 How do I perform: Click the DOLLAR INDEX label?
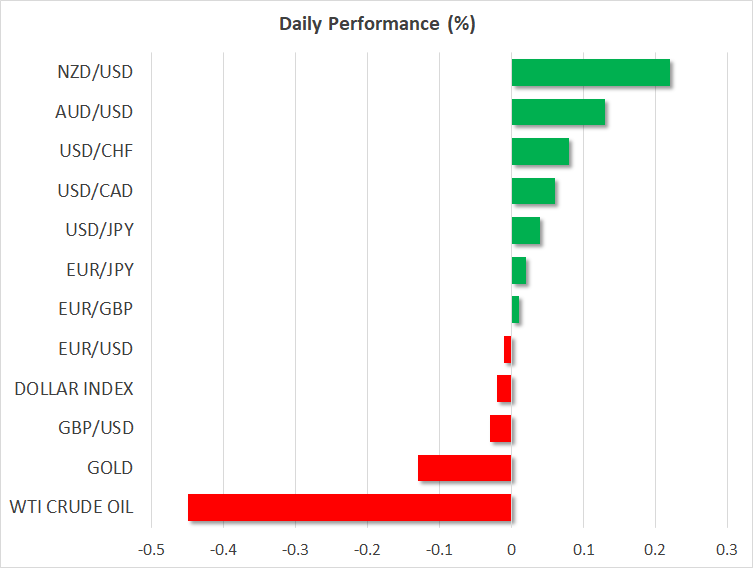pyautogui.click(x=74, y=388)
